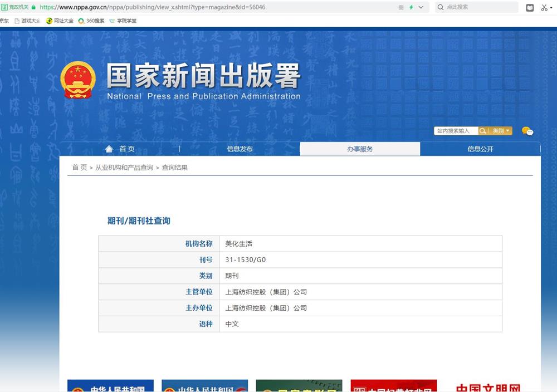The height and width of the screenshot is (392, 557).
Task: Click the 国家新闻出版署 site title
Action: (x=203, y=75)
